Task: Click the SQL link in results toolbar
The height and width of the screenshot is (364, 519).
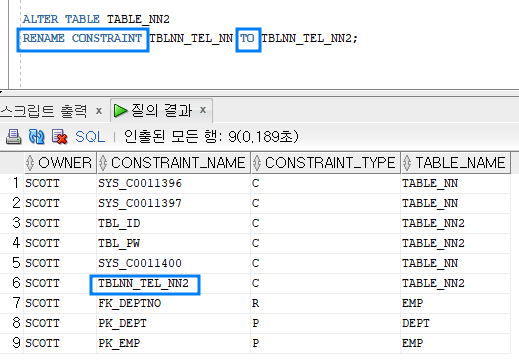Action: [90, 137]
